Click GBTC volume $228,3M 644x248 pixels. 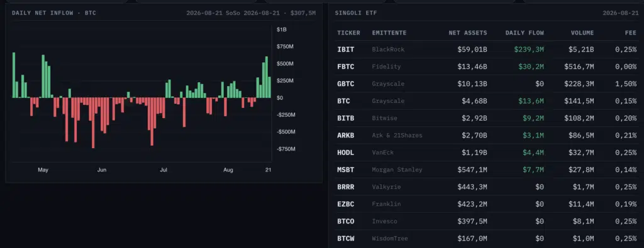[579, 84]
